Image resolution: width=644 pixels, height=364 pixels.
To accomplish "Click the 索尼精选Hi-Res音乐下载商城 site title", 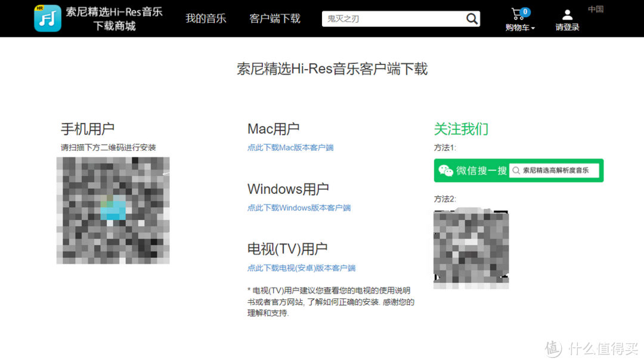I will click(x=114, y=18).
